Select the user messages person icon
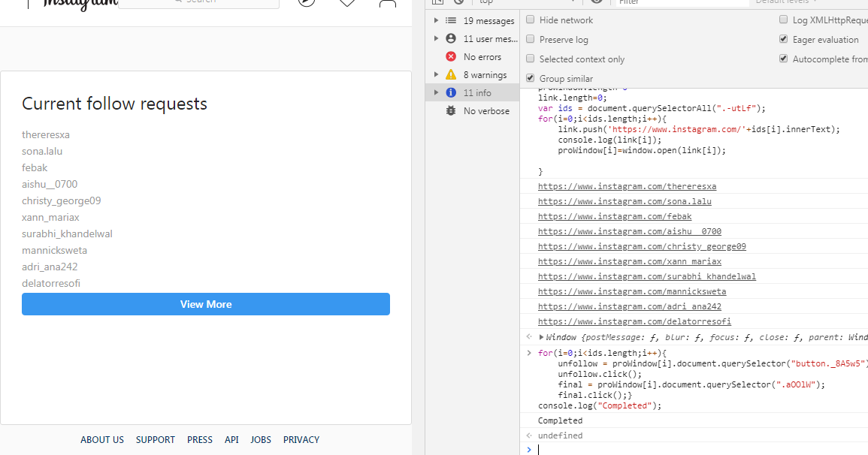This screenshot has height=455, width=868. pos(451,39)
